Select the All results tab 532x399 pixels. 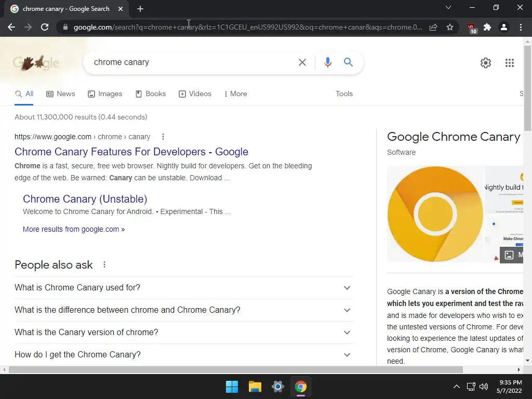coord(24,94)
